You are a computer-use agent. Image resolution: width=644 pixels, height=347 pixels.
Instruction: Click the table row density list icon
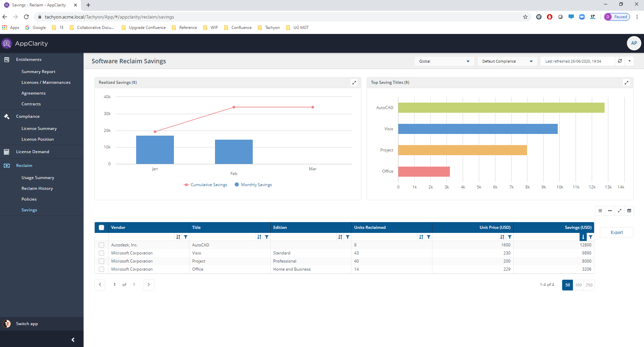point(600,211)
